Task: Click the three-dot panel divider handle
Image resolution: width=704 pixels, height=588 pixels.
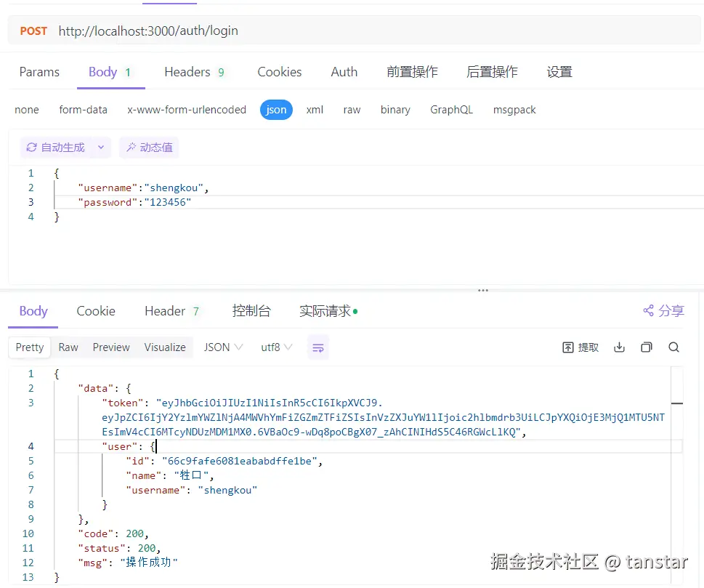Action: tap(483, 290)
